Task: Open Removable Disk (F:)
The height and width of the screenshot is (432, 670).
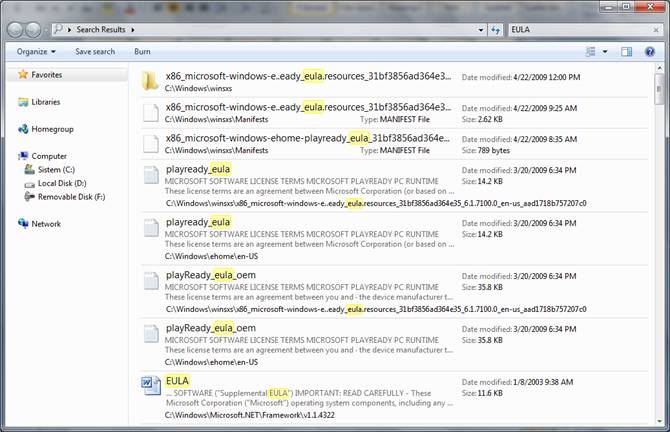Action: (x=71, y=197)
